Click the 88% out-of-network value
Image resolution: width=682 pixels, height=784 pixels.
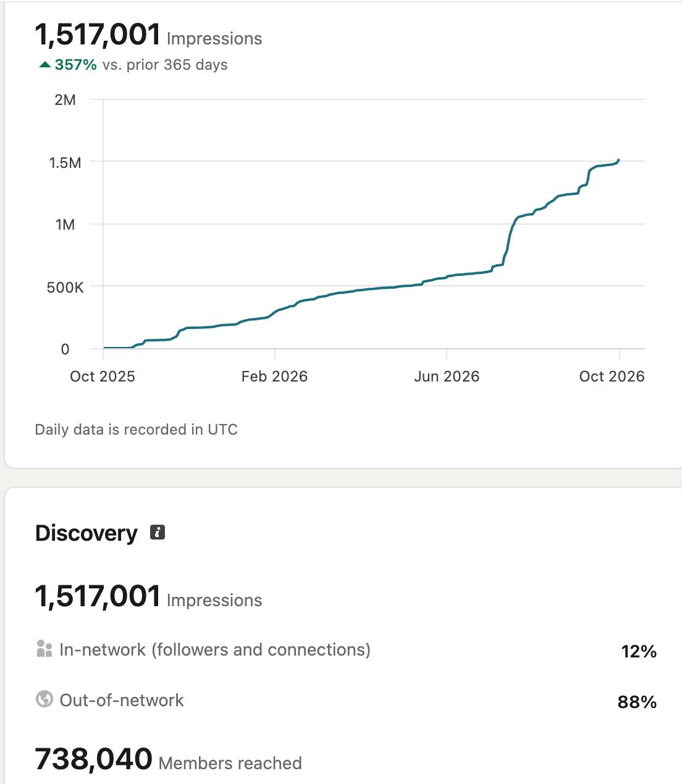click(637, 702)
